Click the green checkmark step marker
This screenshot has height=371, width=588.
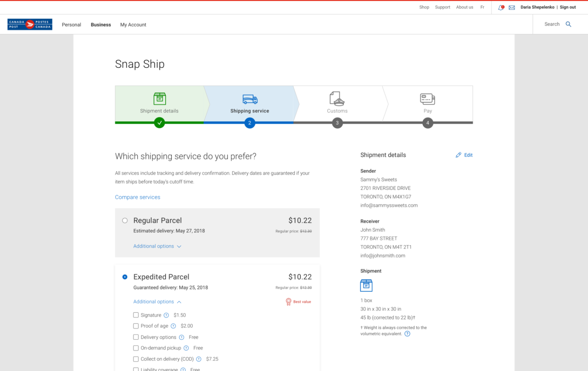[159, 122]
